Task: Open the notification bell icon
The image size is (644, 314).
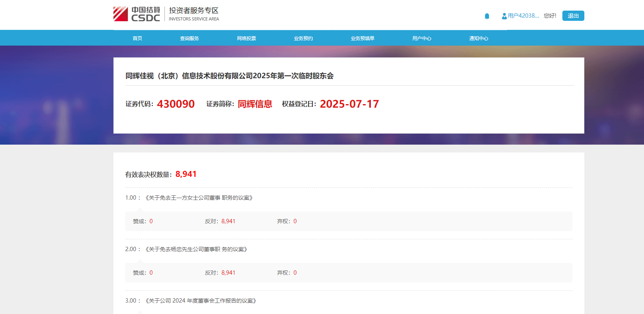Action: tap(487, 16)
